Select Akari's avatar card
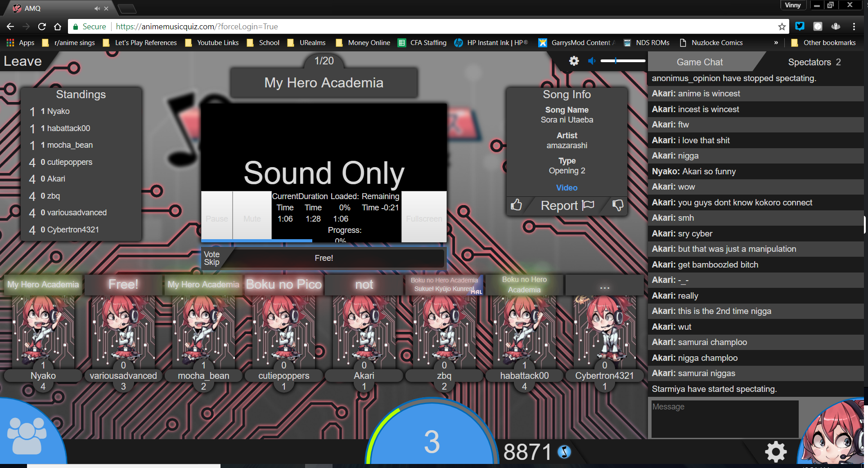 tap(364, 333)
